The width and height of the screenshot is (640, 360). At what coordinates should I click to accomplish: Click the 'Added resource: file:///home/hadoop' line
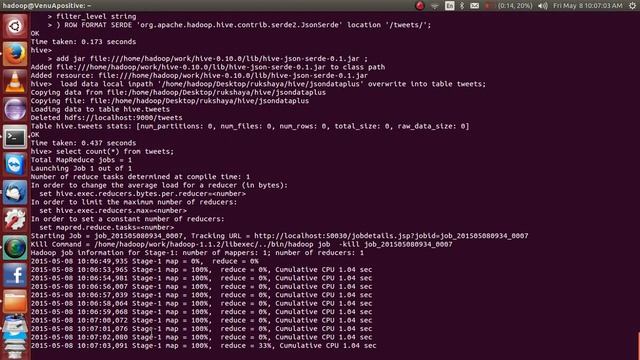199,76
